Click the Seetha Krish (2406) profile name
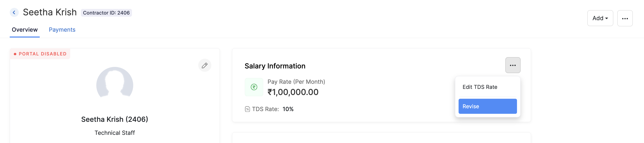Screen dimensions: 644x143 (x=115, y=120)
